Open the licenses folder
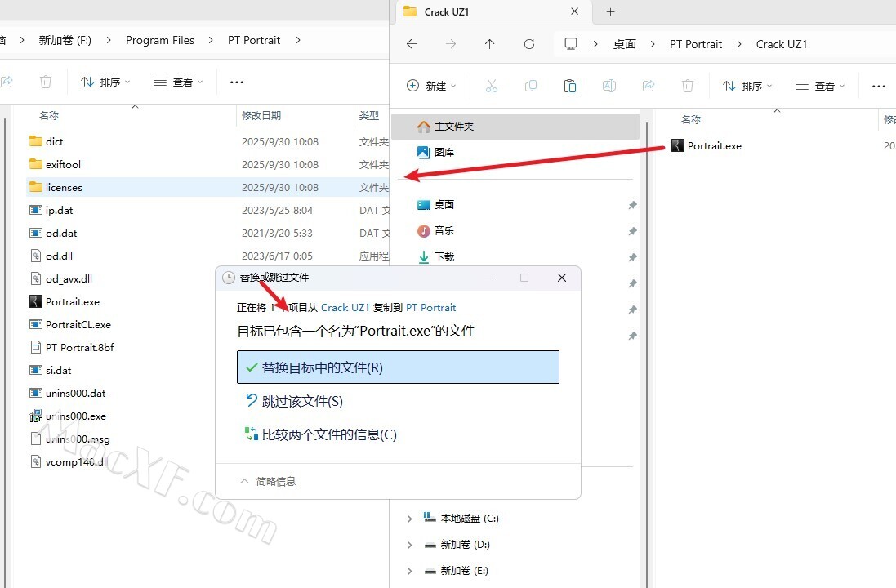This screenshot has height=588, width=896. pyautogui.click(x=64, y=187)
